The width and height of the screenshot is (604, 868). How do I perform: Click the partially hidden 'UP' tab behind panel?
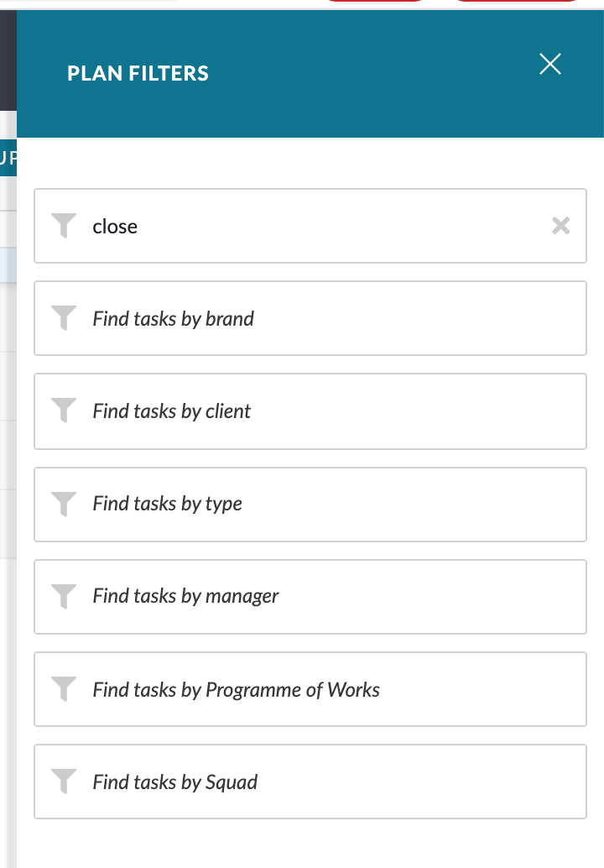(8, 157)
